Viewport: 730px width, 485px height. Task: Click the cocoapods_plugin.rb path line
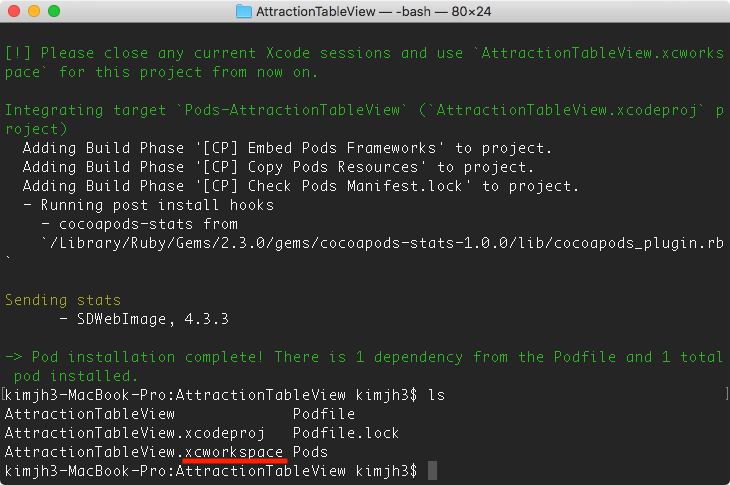click(380, 243)
